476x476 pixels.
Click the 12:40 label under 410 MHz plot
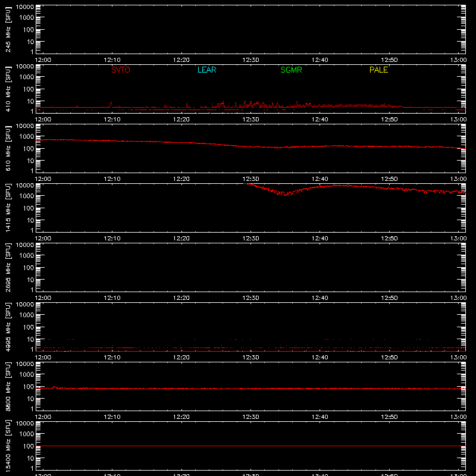coord(320,120)
